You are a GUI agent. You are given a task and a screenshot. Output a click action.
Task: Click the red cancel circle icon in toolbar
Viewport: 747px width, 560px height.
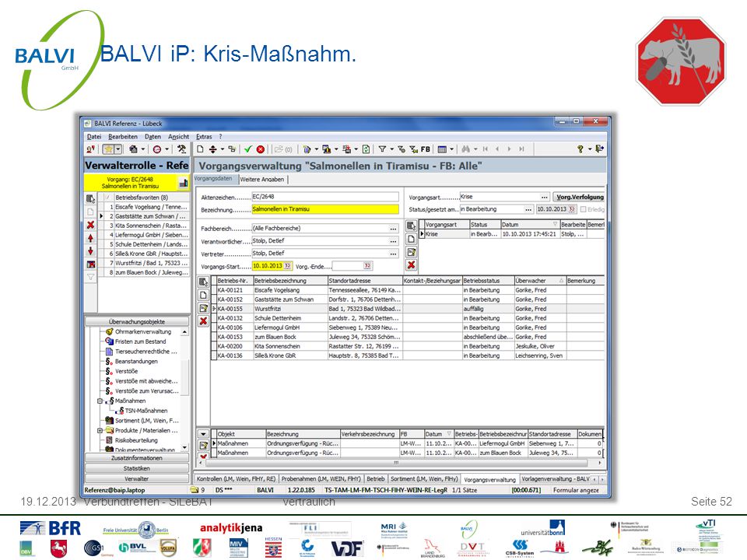point(261,149)
